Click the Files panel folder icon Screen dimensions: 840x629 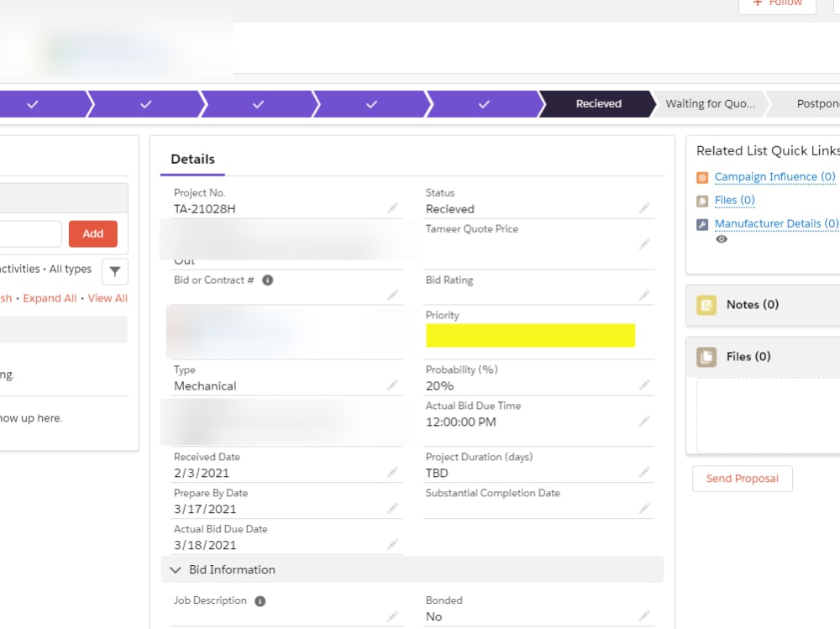click(x=706, y=357)
